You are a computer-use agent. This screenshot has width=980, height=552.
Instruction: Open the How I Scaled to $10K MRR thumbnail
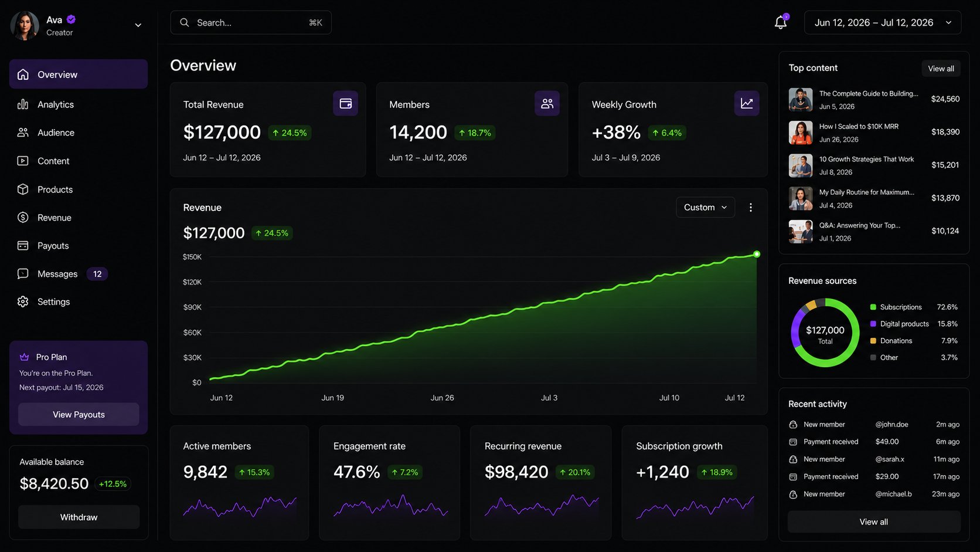(x=801, y=133)
